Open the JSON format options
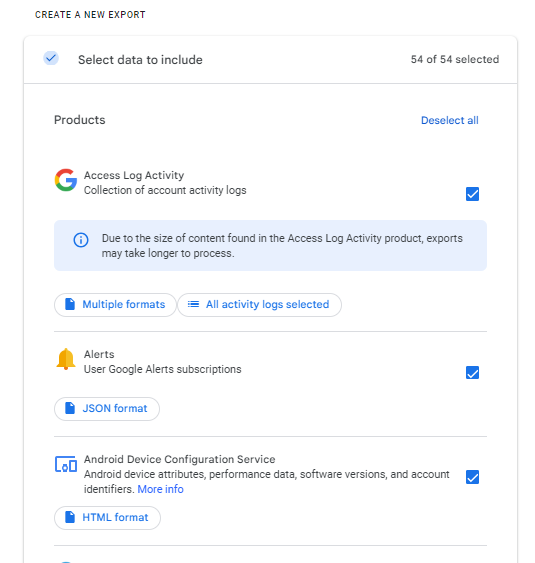This screenshot has height=563, width=535. (107, 409)
